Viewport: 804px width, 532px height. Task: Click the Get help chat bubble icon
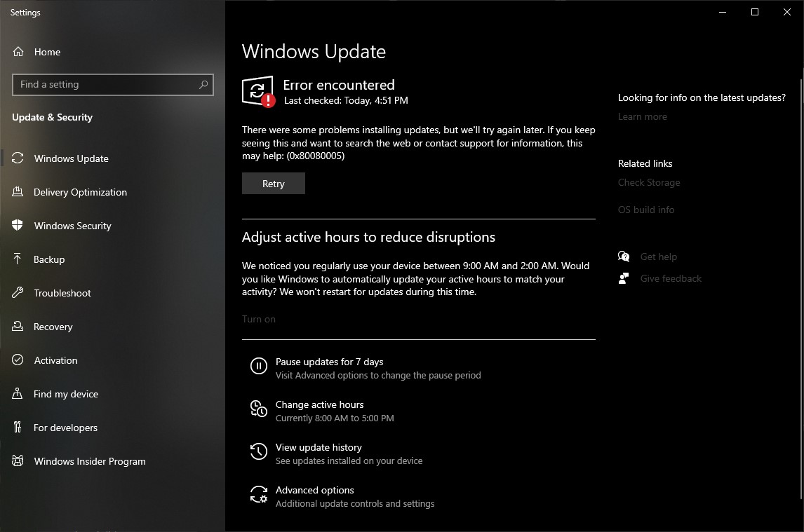coord(624,257)
